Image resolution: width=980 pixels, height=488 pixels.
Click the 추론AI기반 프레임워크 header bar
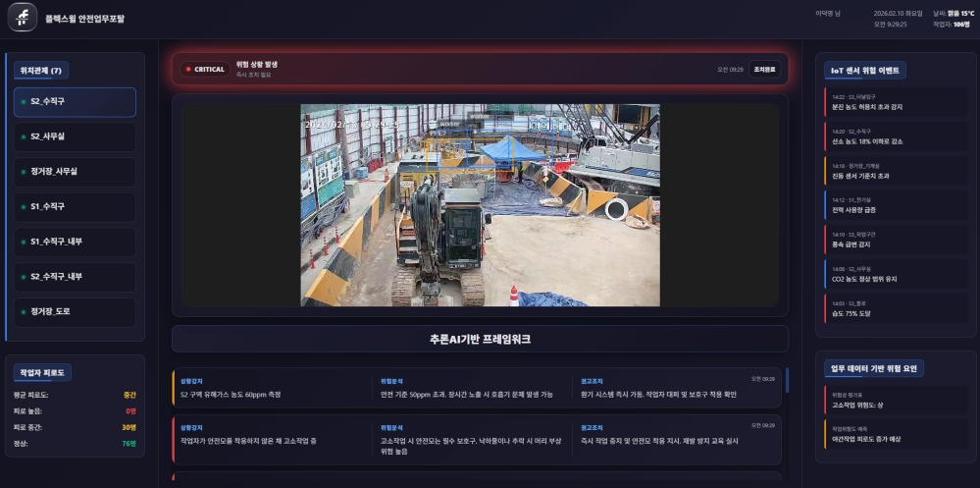click(x=480, y=339)
